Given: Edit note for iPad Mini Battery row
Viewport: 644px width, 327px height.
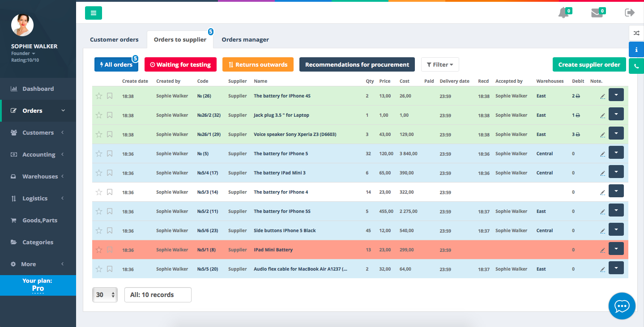Looking at the screenshot, I should [602, 250].
